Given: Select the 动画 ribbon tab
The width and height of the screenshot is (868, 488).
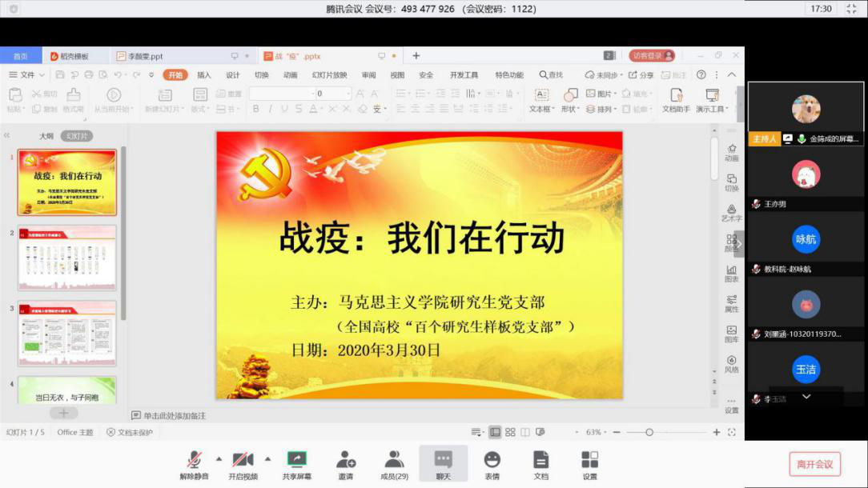Looking at the screenshot, I should click(x=290, y=74).
